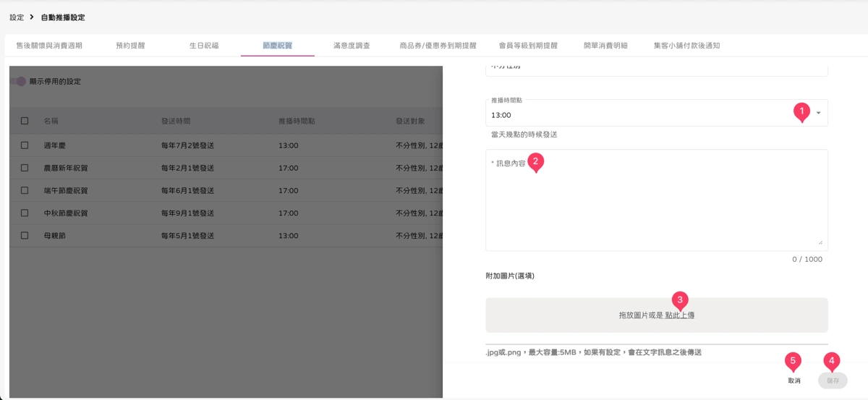Switch to the 預約提醒 tab
Viewport: 868px width, 400px height.
click(130, 46)
